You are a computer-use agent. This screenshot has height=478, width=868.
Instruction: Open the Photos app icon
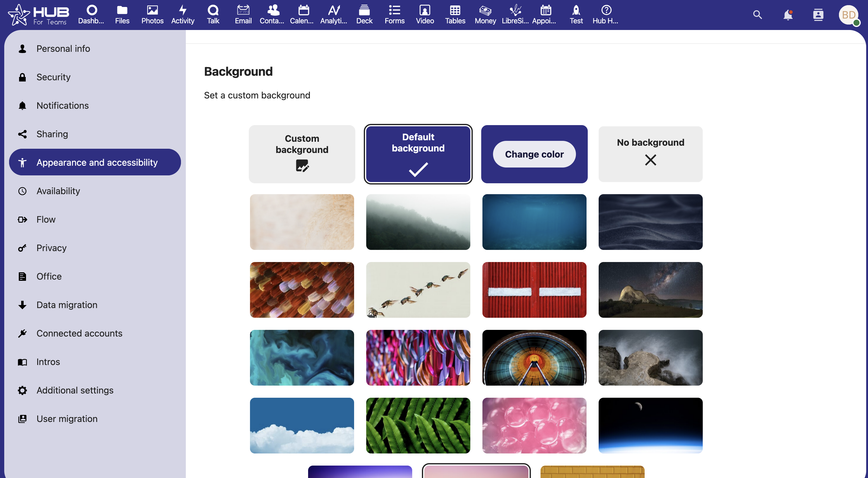tap(152, 15)
